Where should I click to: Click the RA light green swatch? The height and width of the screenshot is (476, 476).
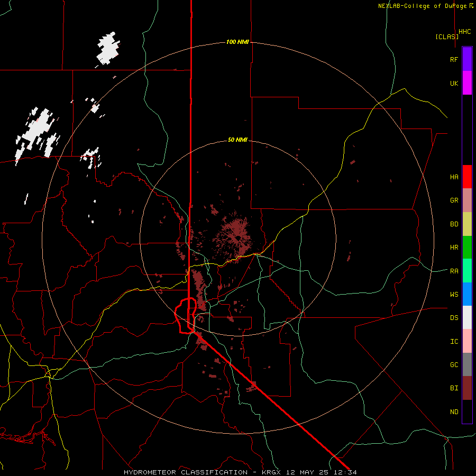[467, 271]
